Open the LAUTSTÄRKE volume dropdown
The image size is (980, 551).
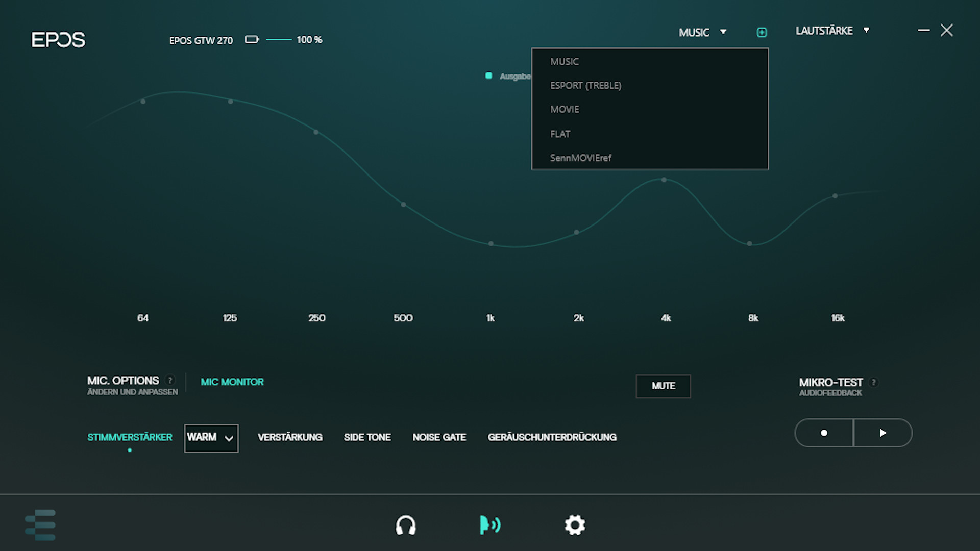pyautogui.click(x=832, y=31)
